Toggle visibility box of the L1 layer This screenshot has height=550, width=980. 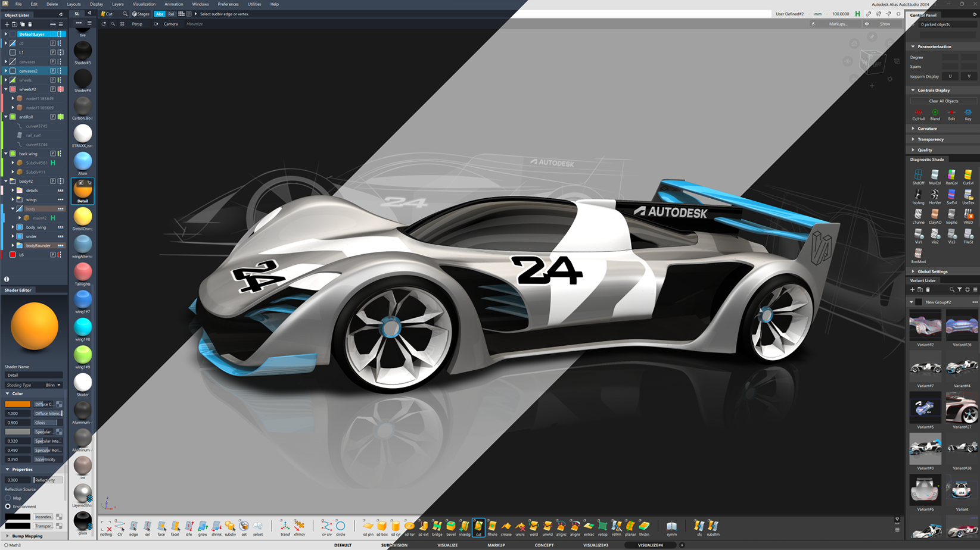(x=13, y=52)
